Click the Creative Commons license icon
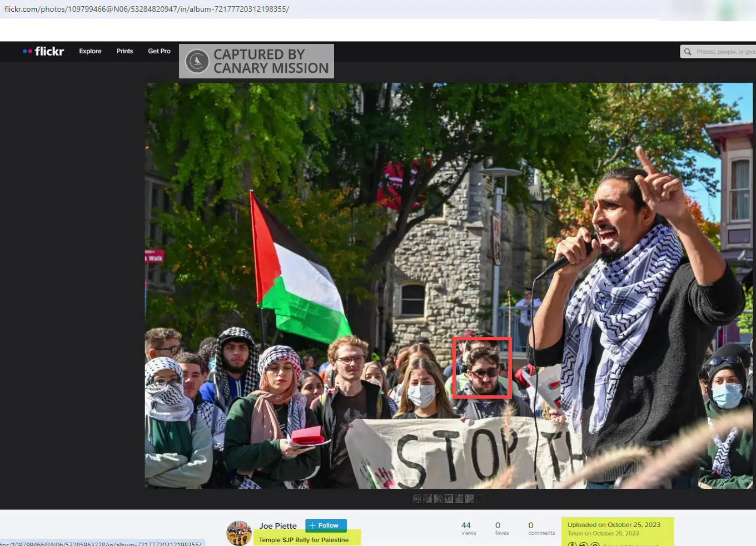 pos(572,544)
